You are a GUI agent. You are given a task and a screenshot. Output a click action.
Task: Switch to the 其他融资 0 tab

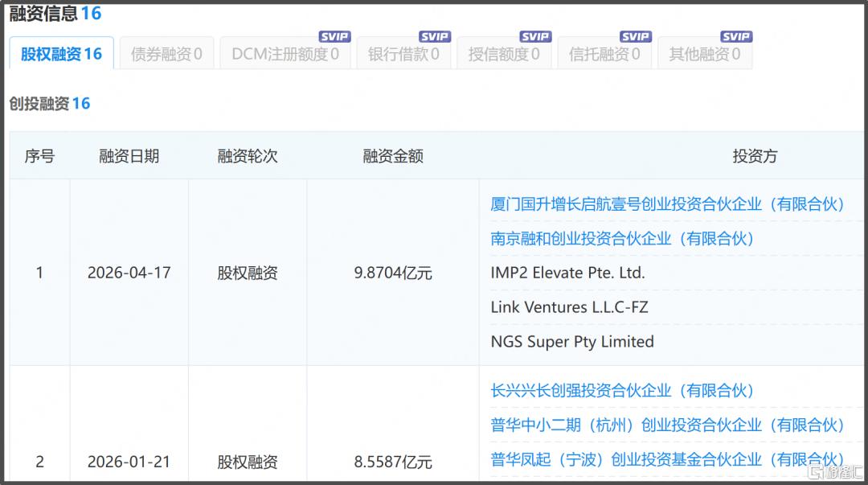tap(705, 54)
